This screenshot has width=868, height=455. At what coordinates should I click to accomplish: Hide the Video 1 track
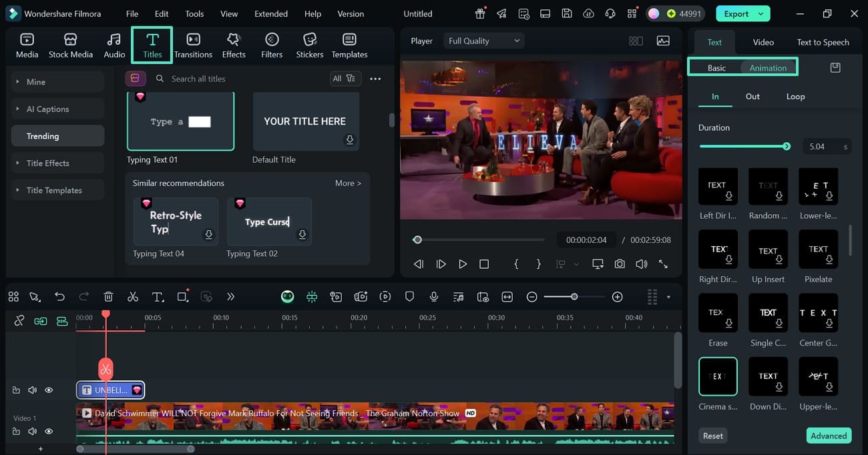click(49, 432)
